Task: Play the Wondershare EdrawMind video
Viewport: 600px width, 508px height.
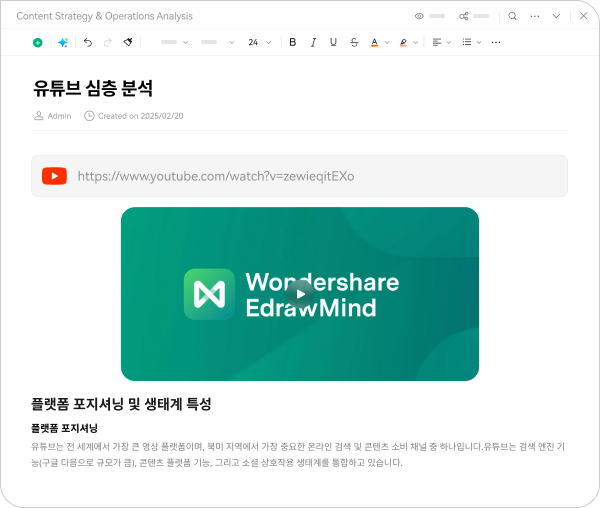Action: pyautogui.click(x=300, y=294)
